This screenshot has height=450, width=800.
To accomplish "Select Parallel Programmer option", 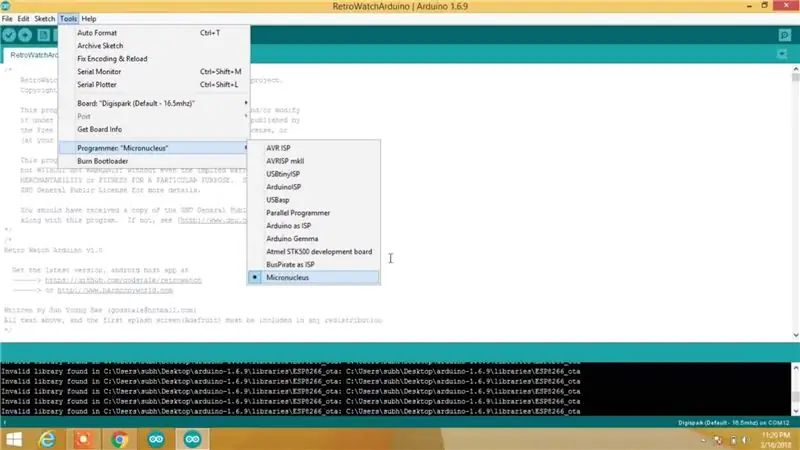I will click(313, 213).
